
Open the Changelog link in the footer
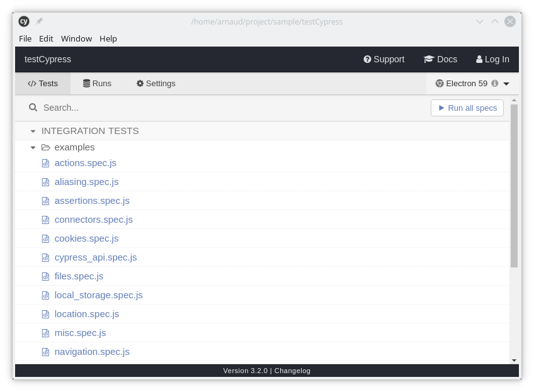click(292, 371)
